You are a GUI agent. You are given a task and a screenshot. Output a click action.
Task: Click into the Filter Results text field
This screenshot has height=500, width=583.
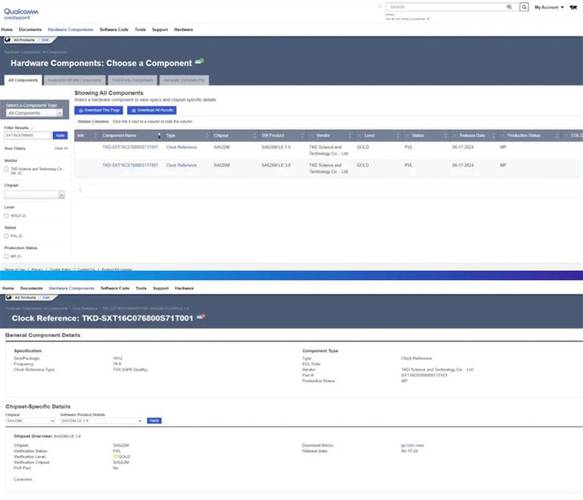[28, 135]
